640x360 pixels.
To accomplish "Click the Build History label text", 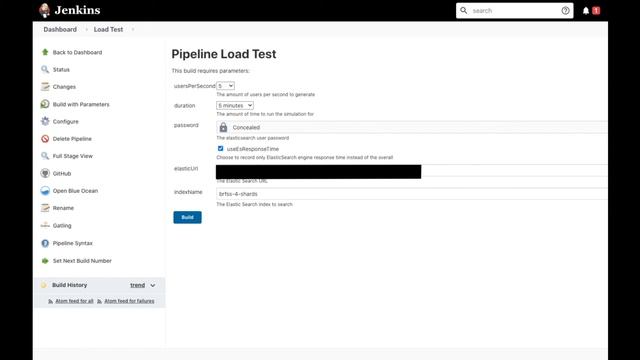I will 69,285.
